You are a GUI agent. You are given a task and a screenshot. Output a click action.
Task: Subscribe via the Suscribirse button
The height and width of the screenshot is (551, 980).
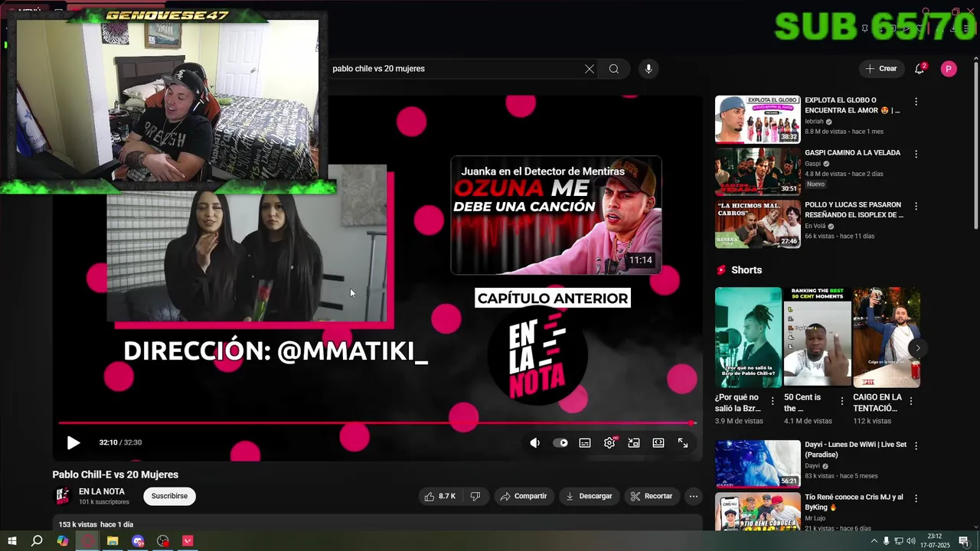click(x=169, y=497)
